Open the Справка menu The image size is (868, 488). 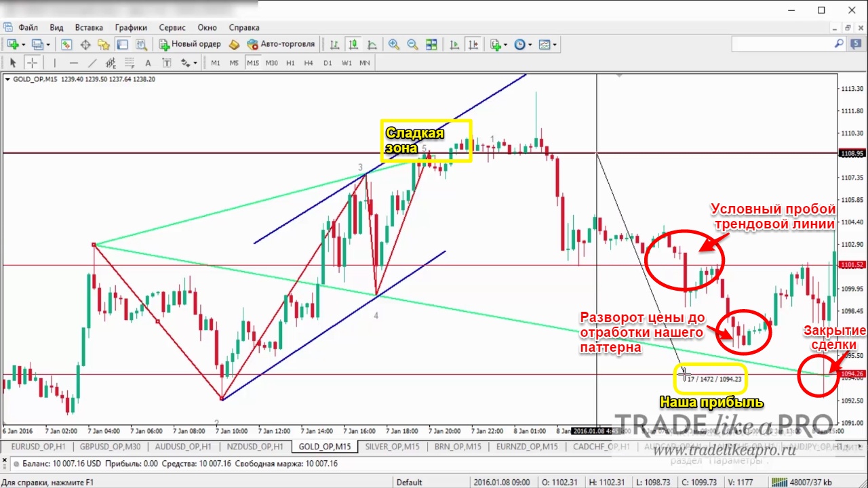(x=244, y=28)
